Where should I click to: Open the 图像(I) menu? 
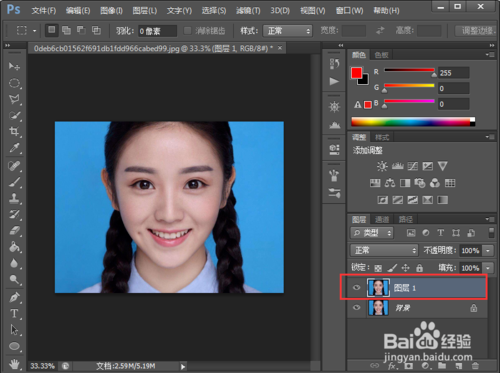112,11
